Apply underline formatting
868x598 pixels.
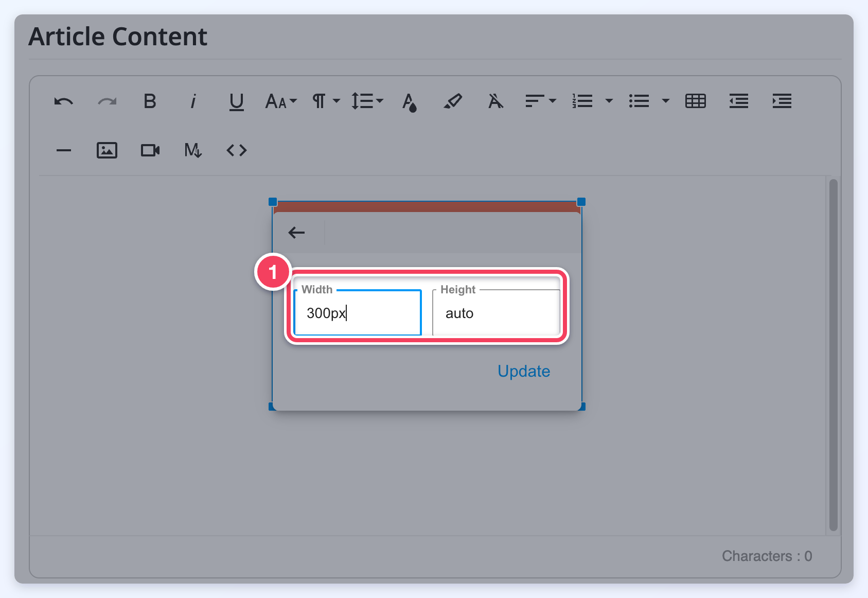click(237, 102)
